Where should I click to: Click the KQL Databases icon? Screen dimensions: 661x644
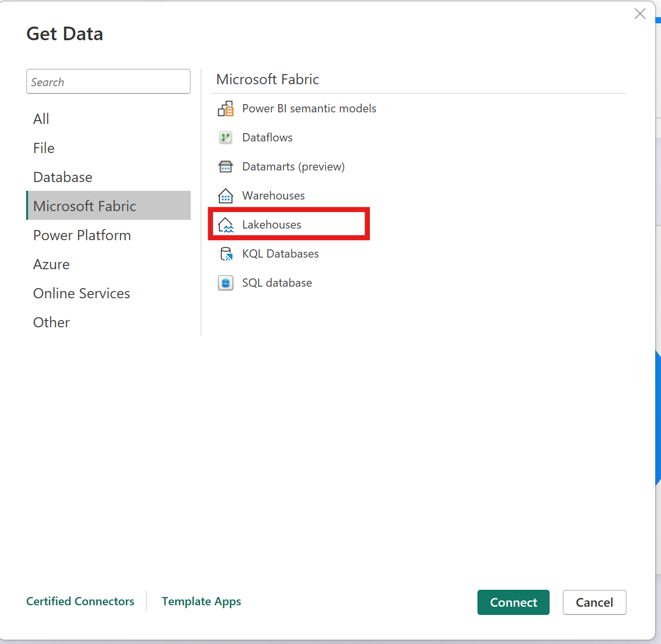pos(226,254)
